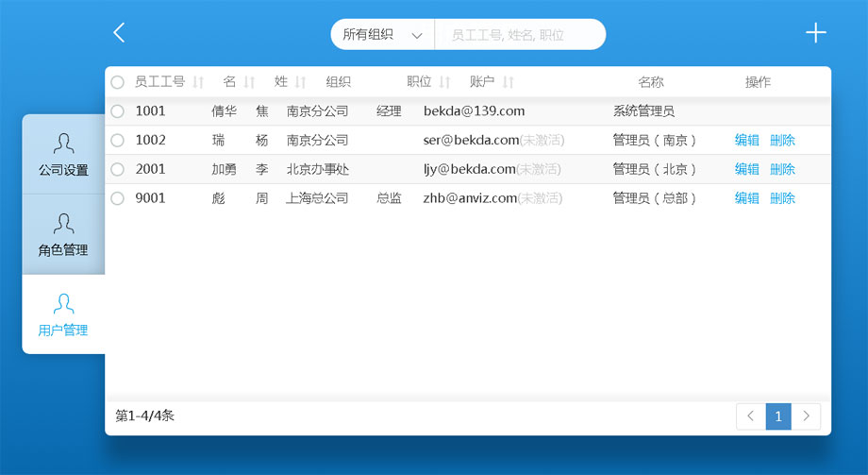Open the 所有组织 organization dropdown
The image size is (868, 475).
382,35
